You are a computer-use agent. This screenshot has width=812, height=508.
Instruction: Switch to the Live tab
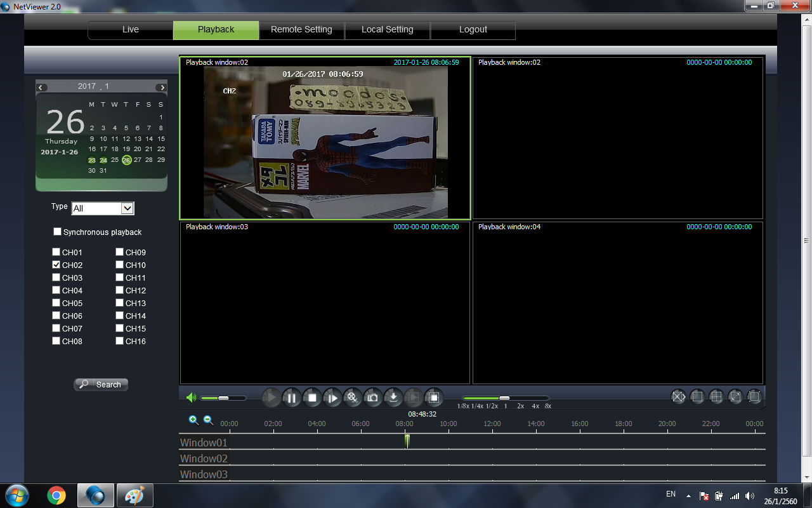131,30
